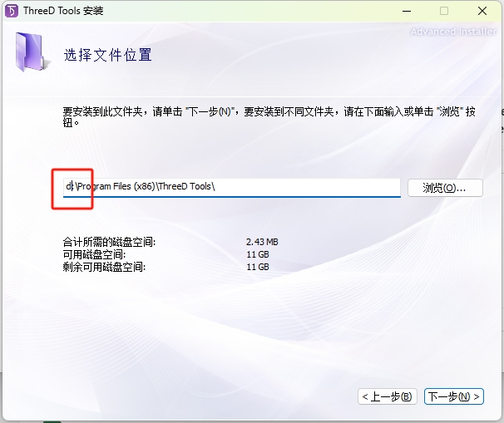Click the instruction text about 下一步(N)
Screen dimensions: 504x423
coord(269,117)
